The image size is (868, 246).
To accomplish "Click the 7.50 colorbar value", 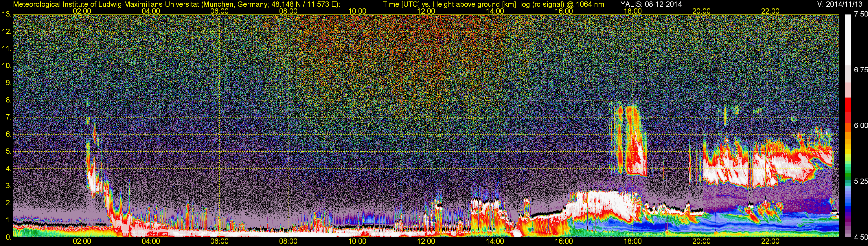I will [860, 14].
